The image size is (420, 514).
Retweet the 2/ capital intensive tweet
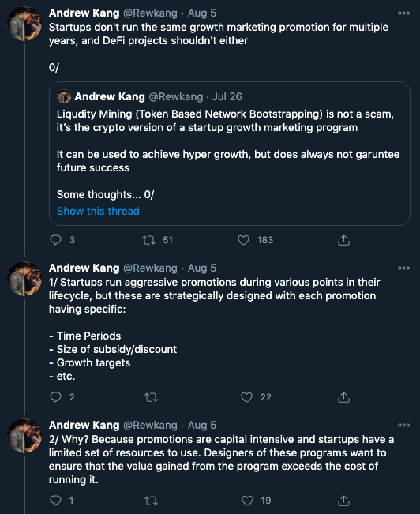[151, 501]
